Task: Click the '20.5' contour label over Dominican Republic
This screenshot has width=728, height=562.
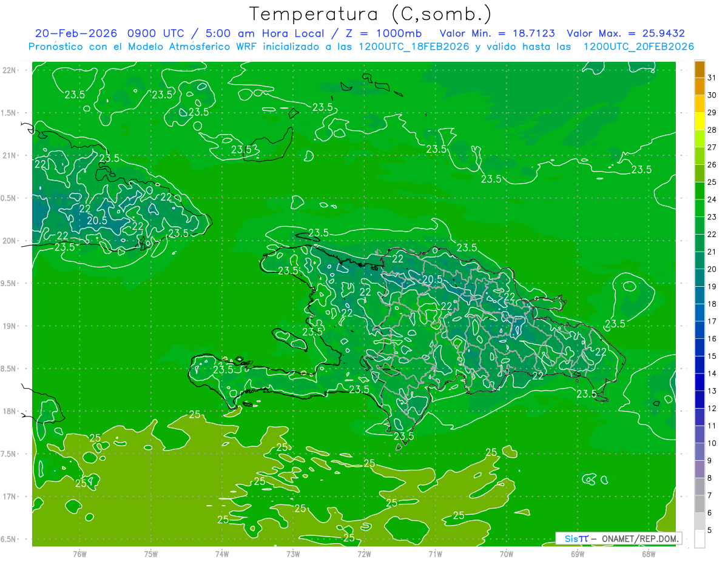Action: [431, 279]
